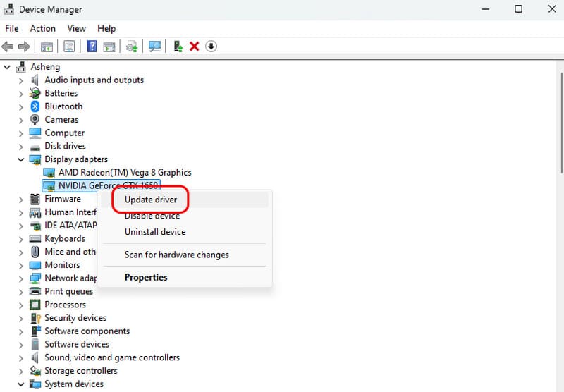Collapse the Display adapters category
Image resolution: width=564 pixels, height=392 pixels.
pyautogui.click(x=21, y=159)
